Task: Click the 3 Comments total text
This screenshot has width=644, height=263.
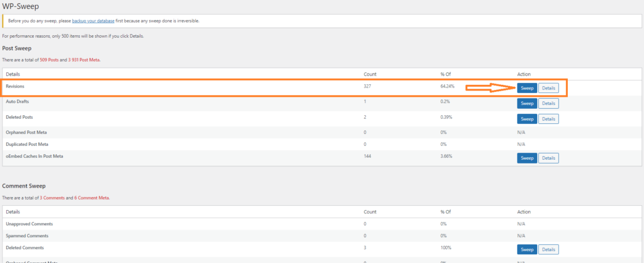Action: click(x=52, y=198)
